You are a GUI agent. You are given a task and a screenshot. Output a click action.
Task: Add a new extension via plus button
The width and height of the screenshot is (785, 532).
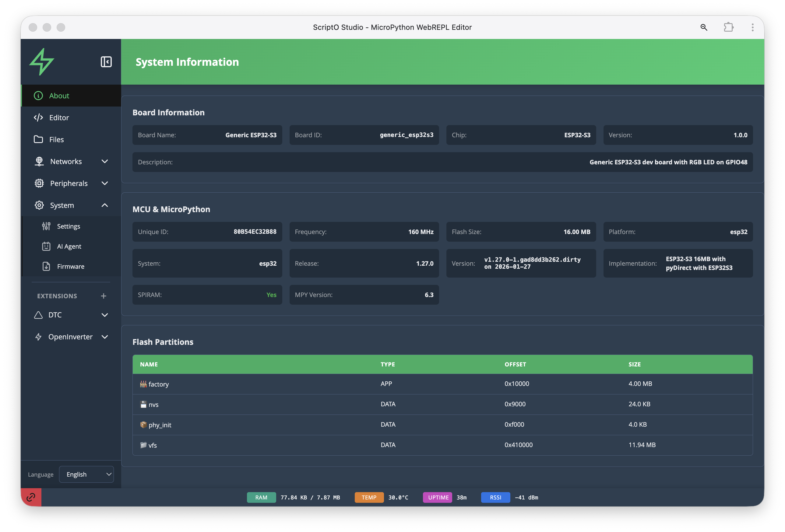pos(103,296)
